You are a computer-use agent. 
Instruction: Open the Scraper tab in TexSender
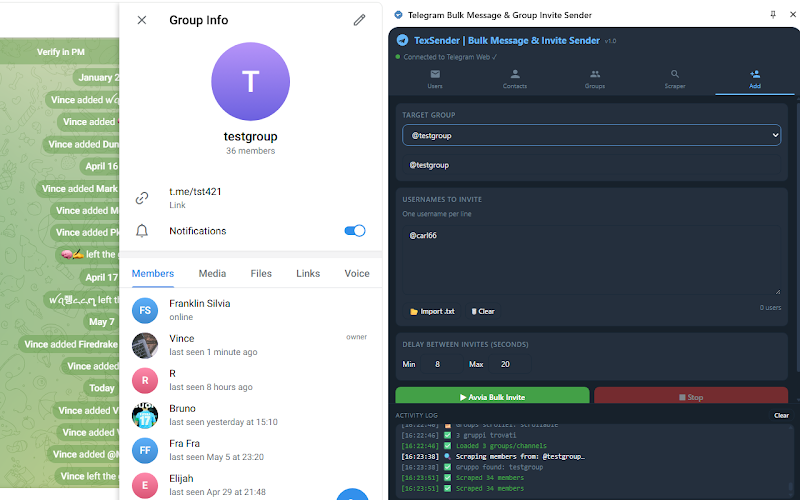click(674, 79)
